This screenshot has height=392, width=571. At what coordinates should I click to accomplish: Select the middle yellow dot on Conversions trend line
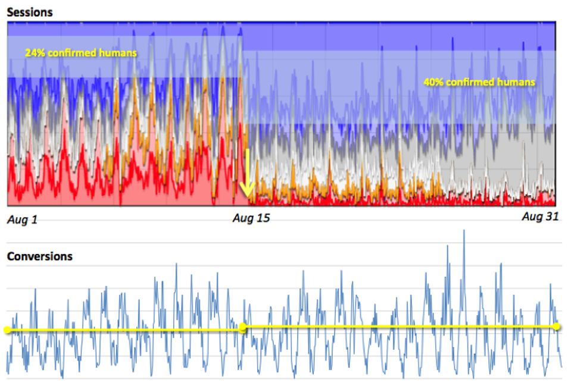[242, 327]
